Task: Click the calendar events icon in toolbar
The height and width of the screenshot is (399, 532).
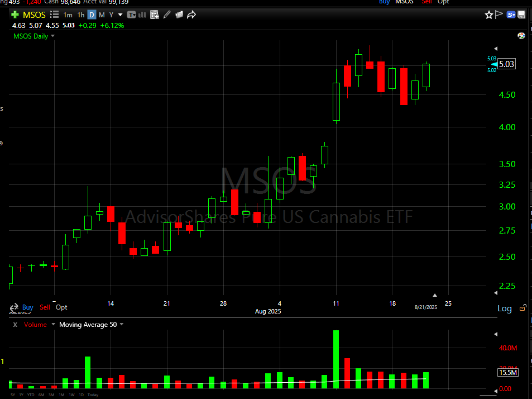Action: [x=155, y=15]
